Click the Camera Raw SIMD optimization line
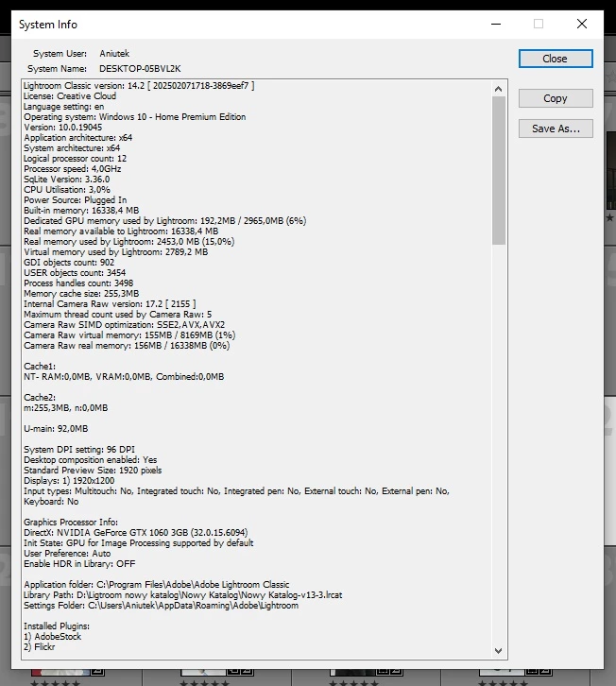 point(125,325)
